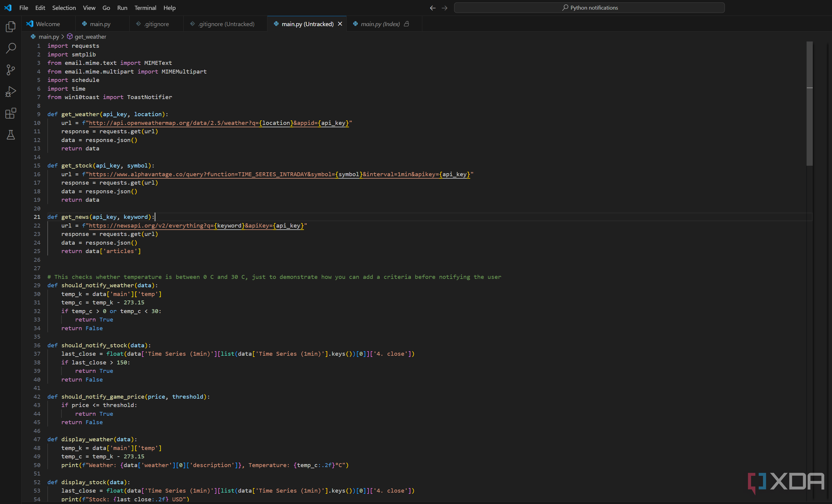Viewport: 832px width, 504px height.
Task: Click 'if price <= threshold:' line
Action: [x=99, y=405]
